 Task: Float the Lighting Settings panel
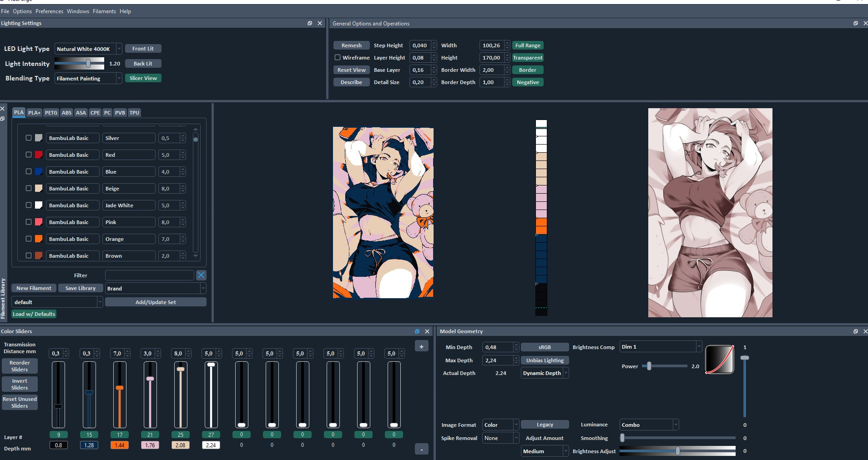tap(310, 23)
